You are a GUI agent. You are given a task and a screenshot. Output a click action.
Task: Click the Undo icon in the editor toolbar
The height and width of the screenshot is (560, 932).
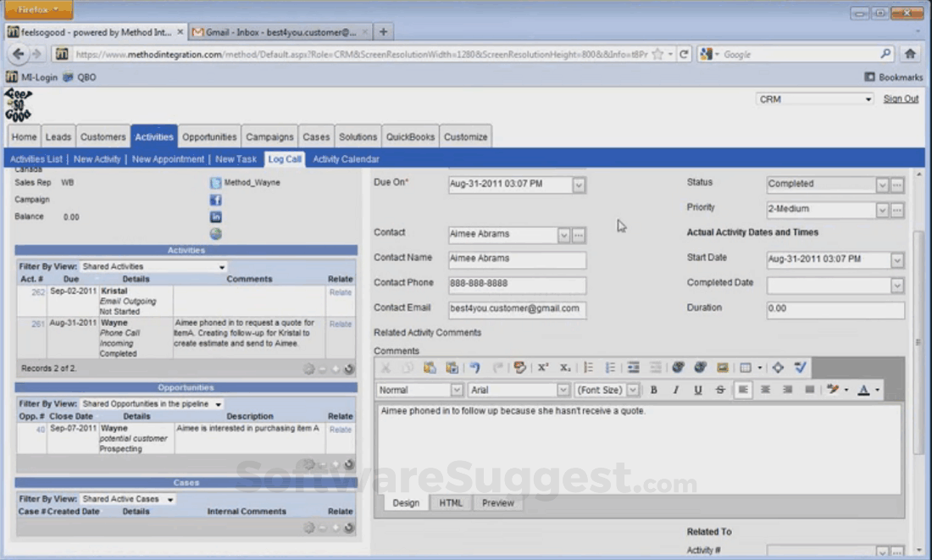coord(476,367)
